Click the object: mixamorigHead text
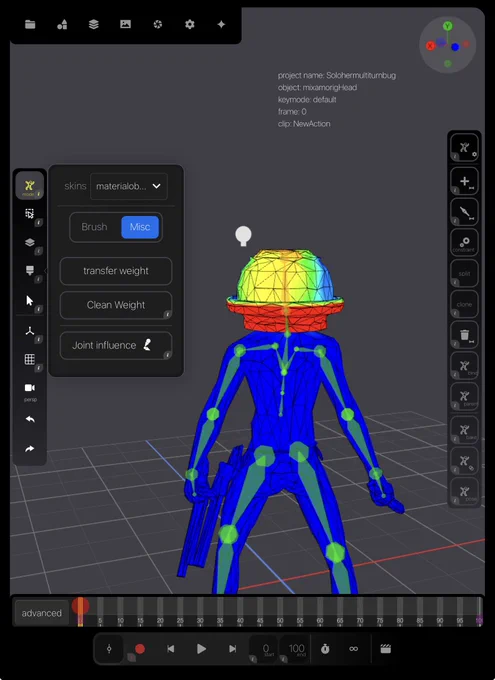Image resolution: width=495 pixels, height=680 pixels. 318,88
